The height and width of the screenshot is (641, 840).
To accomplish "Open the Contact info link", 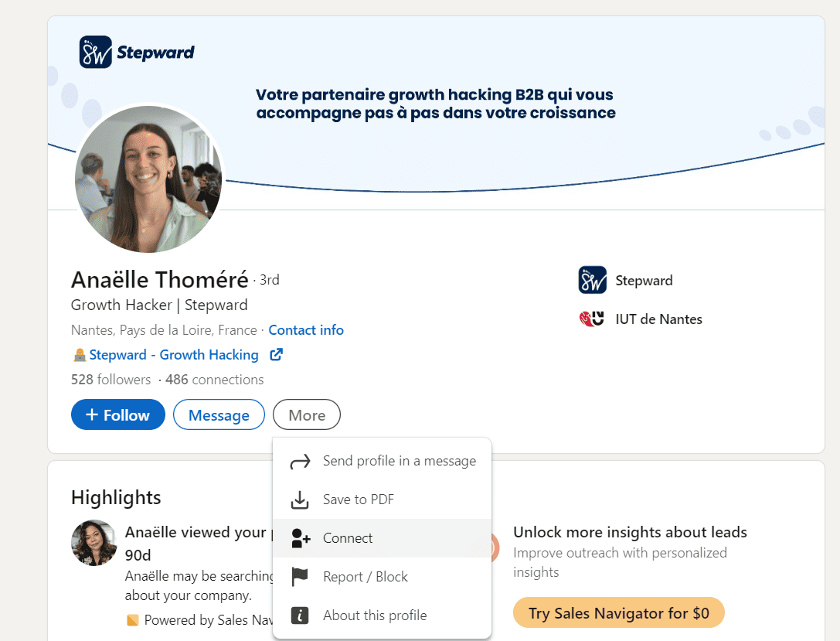I will pyautogui.click(x=306, y=330).
